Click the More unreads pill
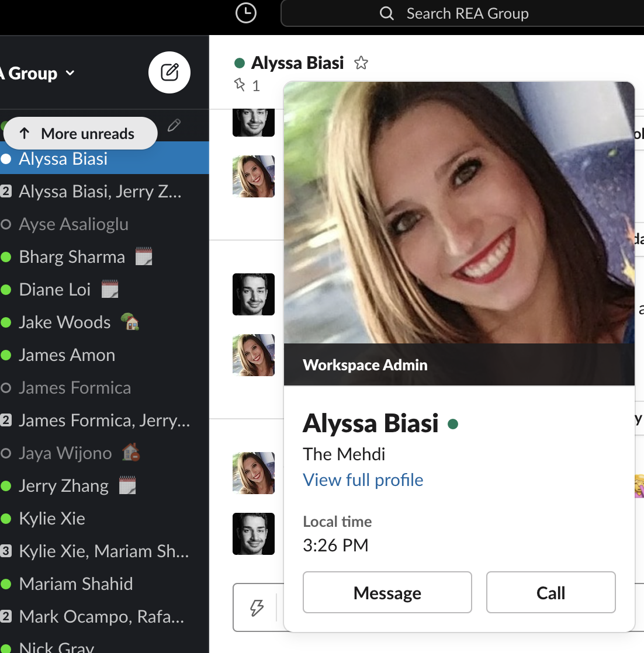 tap(81, 133)
